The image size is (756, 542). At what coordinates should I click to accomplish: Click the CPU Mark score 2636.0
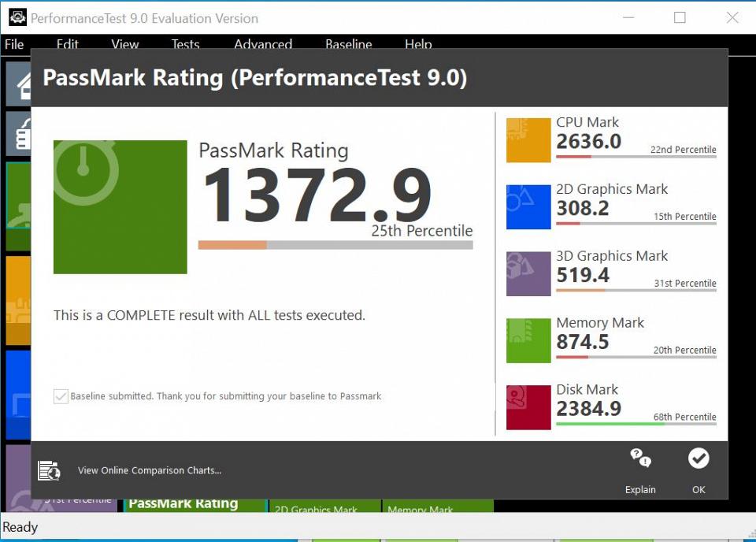[x=589, y=141]
